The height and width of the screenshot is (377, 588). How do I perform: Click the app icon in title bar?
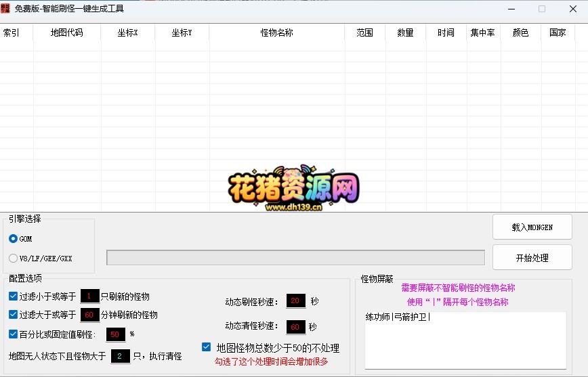pyautogui.click(x=5, y=8)
